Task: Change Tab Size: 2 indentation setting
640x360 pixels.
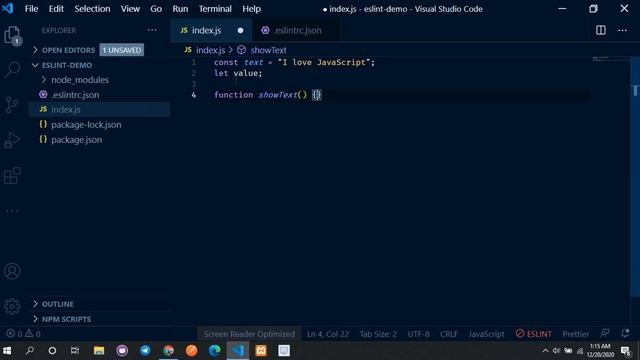Action: (x=378, y=334)
